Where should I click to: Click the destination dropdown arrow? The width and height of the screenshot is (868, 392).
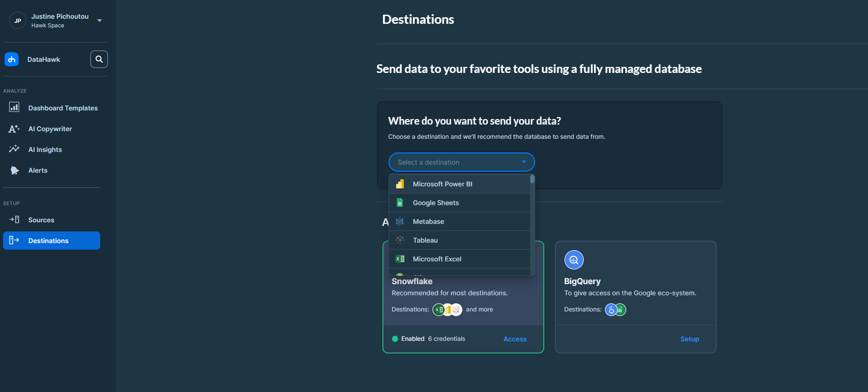click(x=524, y=162)
